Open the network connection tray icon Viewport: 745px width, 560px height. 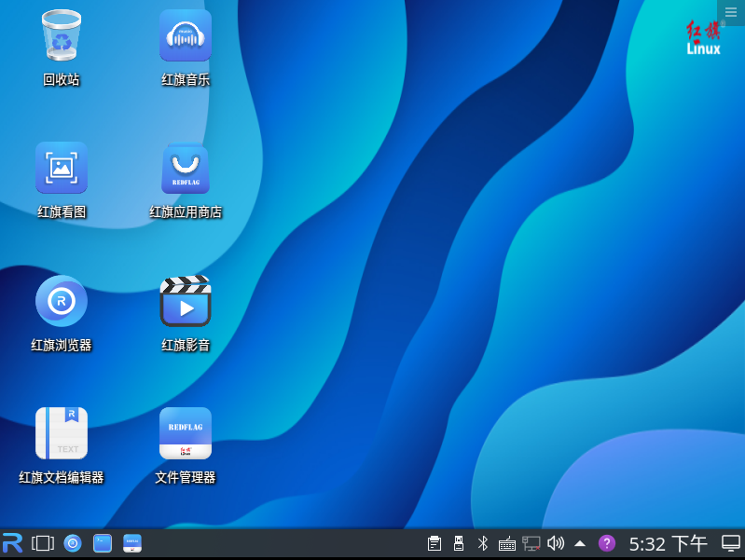click(x=531, y=543)
